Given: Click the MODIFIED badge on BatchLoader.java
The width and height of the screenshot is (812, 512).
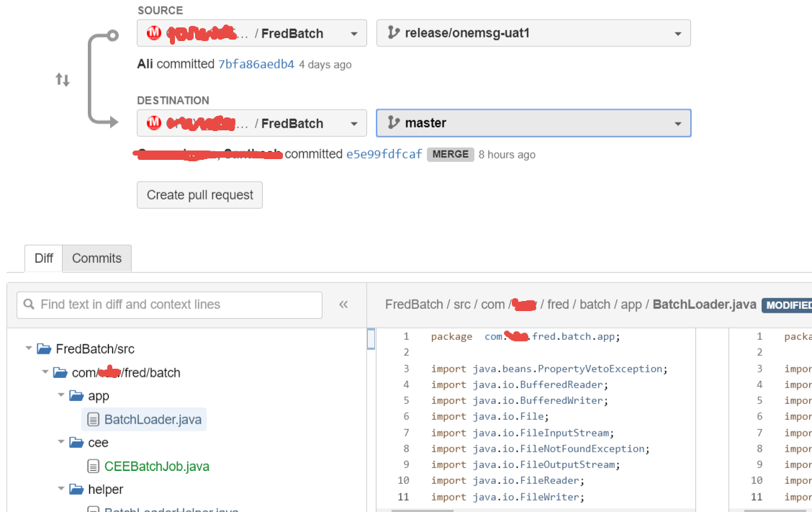Looking at the screenshot, I should point(787,305).
